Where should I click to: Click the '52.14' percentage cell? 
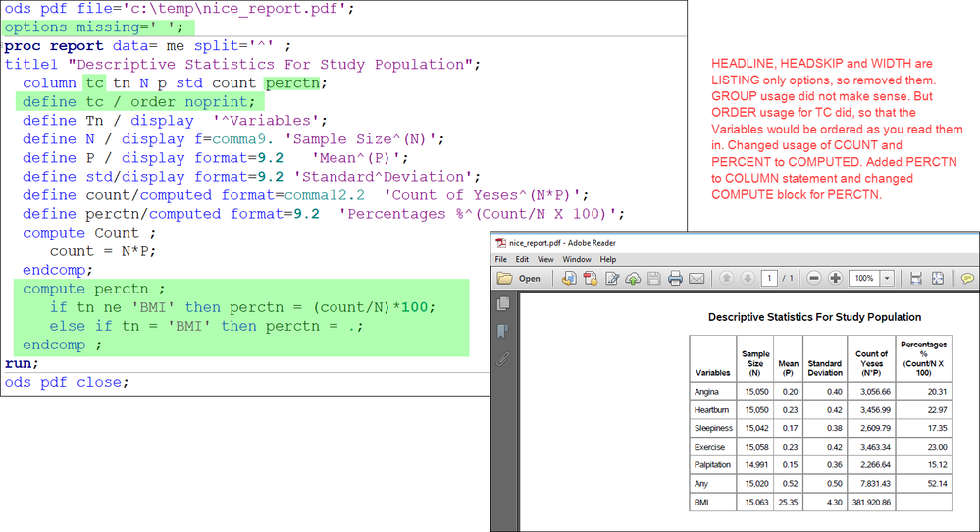[x=924, y=483]
